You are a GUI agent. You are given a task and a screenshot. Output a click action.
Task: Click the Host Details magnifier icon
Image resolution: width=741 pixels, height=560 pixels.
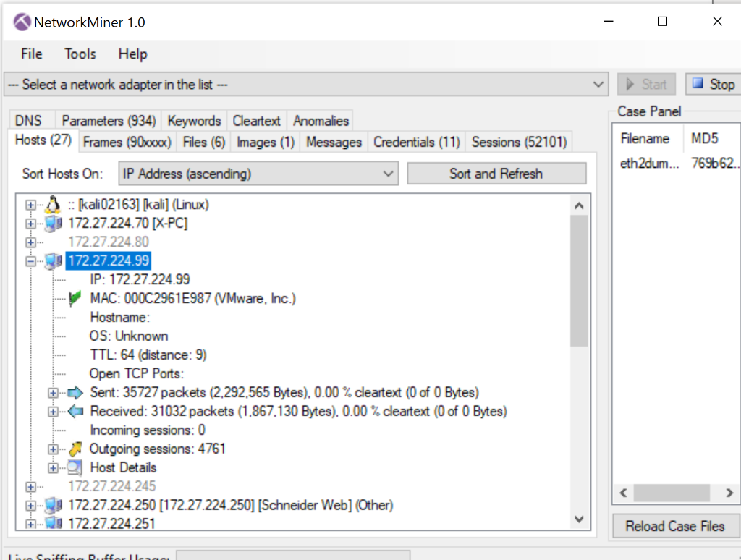pyautogui.click(x=75, y=467)
